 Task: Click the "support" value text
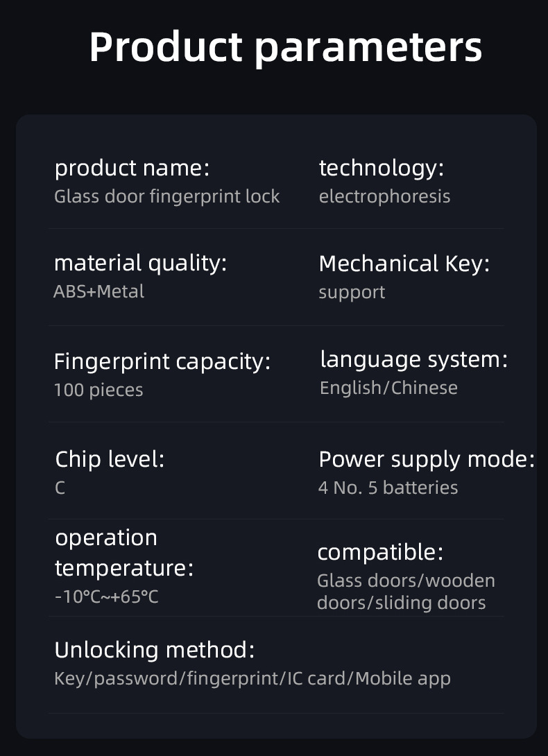tap(352, 292)
